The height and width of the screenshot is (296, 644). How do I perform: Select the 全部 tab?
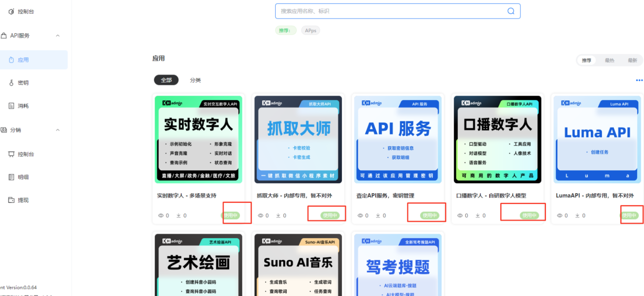[x=166, y=80]
